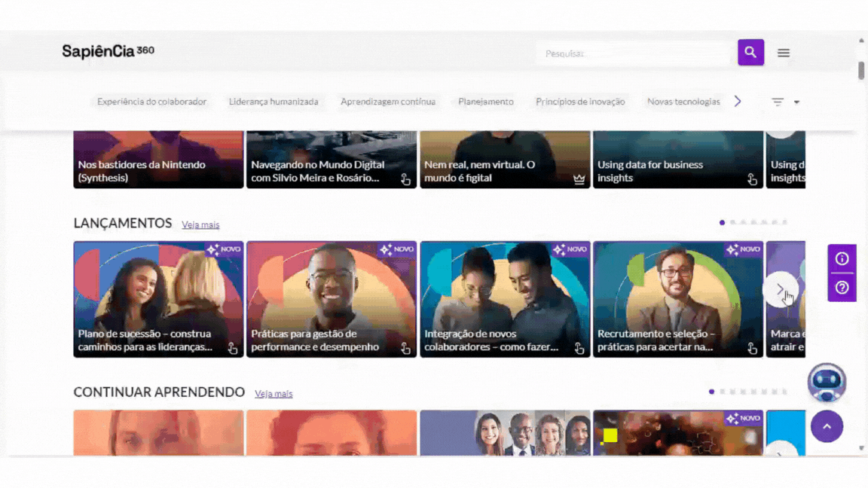Click the back-to-top arrow button
The width and height of the screenshot is (868, 488).
[x=827, y=426]
